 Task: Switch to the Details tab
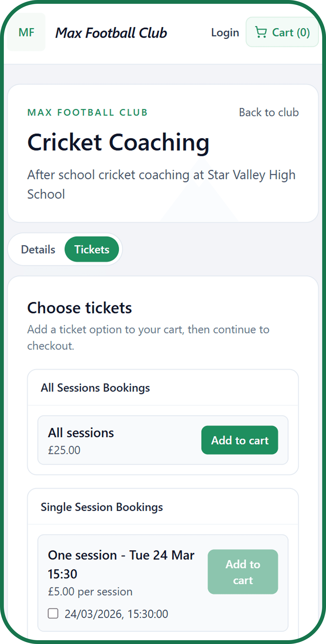(x=38, y=250)
